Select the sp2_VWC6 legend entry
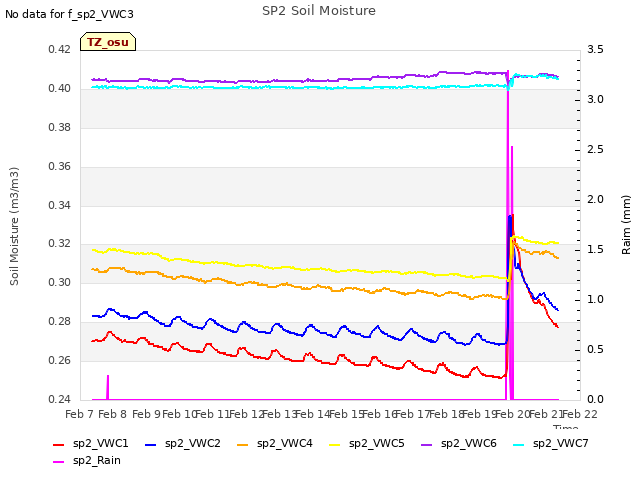This screenshot has width=640, height=480. (459, 443)
